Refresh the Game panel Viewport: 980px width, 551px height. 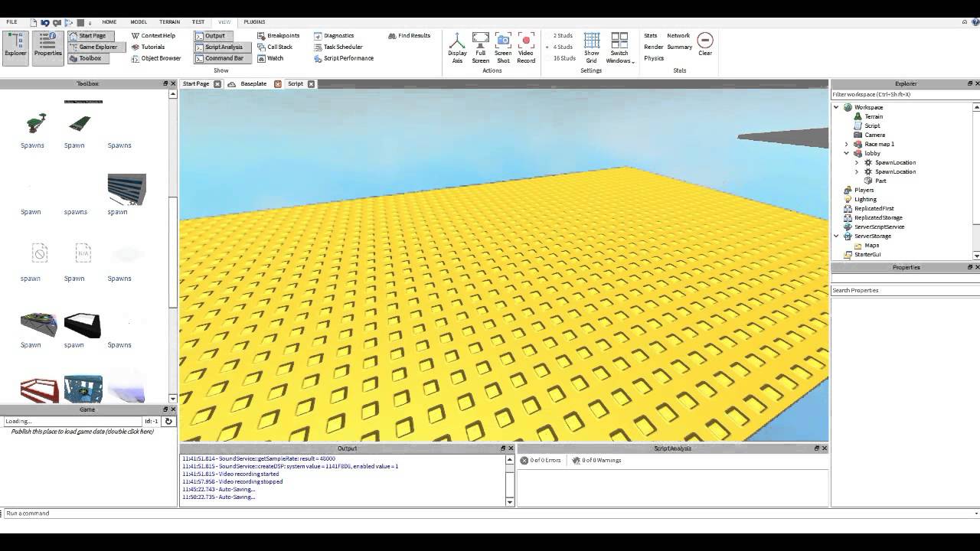(168, 421)
